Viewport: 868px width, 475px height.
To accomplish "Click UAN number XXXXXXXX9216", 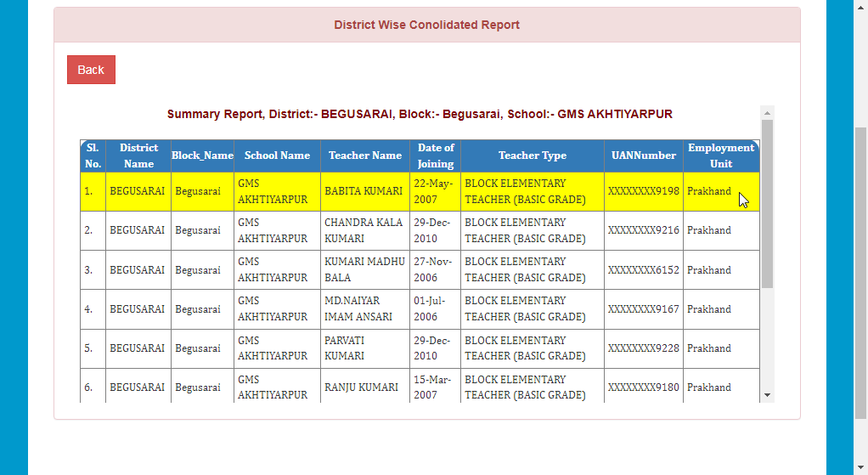I will 644,230.
